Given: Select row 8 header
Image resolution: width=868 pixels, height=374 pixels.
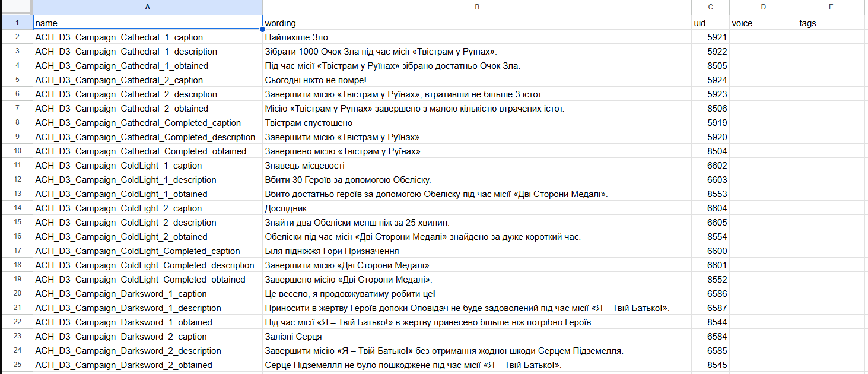Looking at the screenshot, I should (17, 123).
